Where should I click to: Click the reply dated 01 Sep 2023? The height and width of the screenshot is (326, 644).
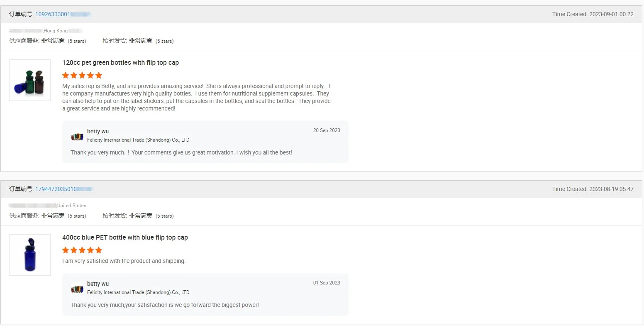[164, 305]
